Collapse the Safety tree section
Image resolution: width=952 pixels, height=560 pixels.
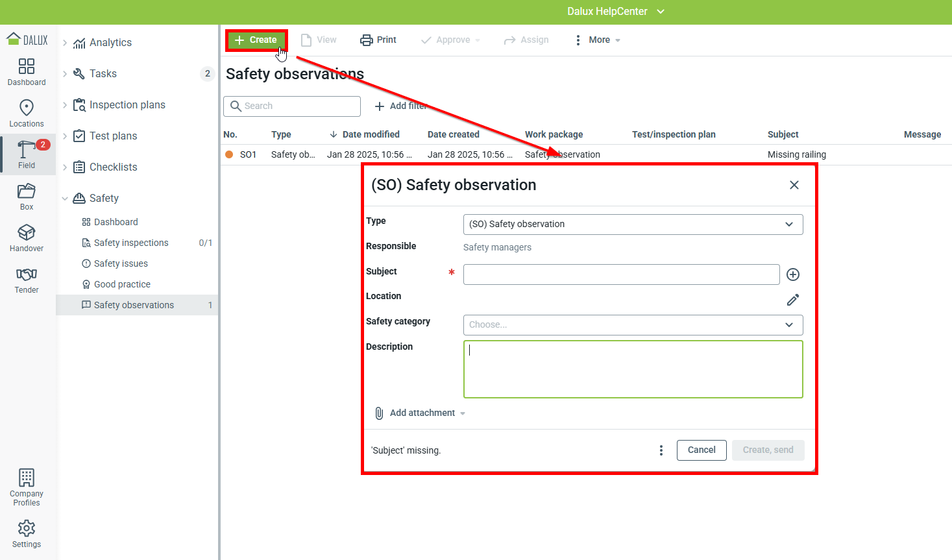click(x=65, y=199)
